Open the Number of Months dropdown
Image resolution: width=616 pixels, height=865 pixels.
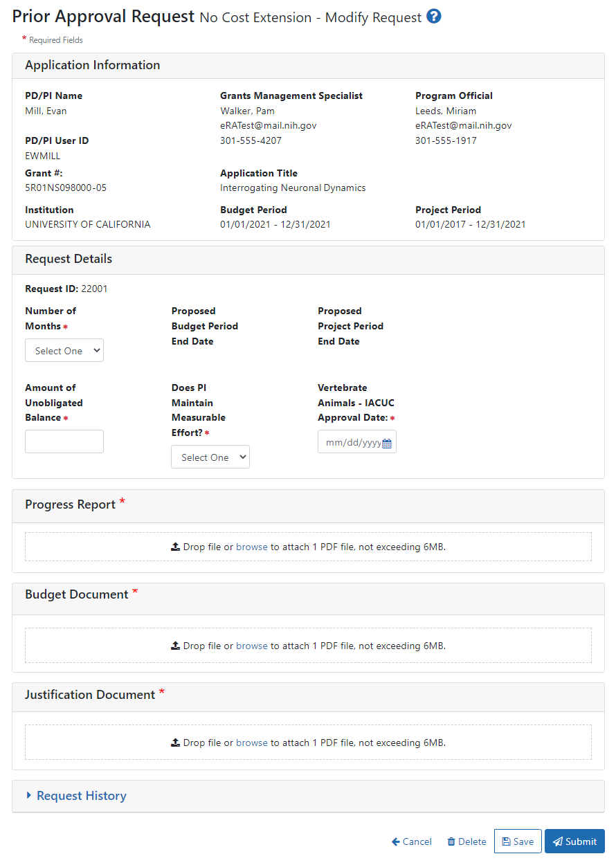point(64,351)
